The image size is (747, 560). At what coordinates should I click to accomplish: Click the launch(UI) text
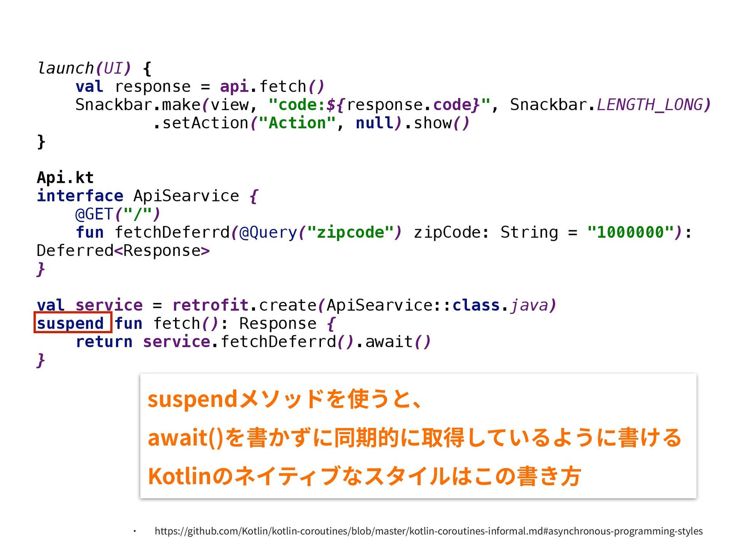coord(84,68)
